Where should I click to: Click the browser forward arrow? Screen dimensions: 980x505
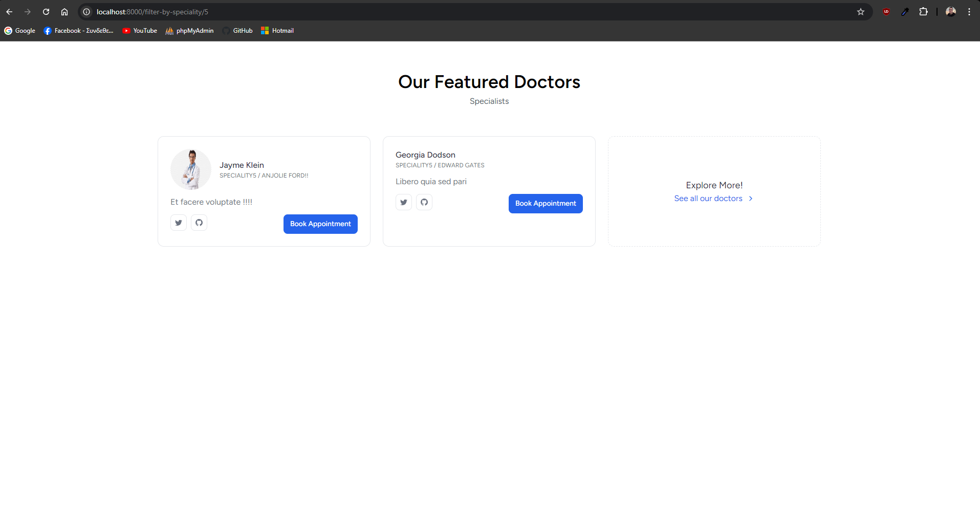[x=28, y=12]
